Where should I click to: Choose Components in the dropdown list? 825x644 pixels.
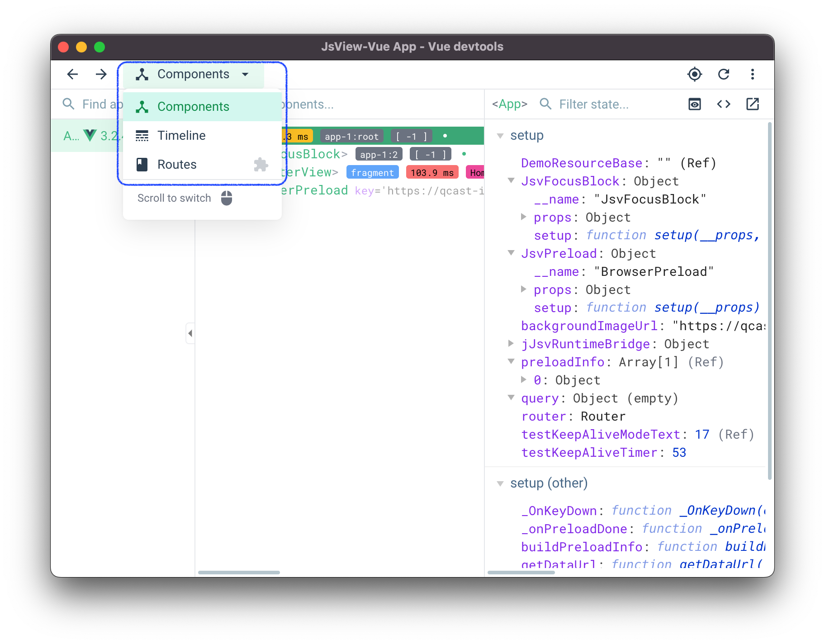pos(193,107)
